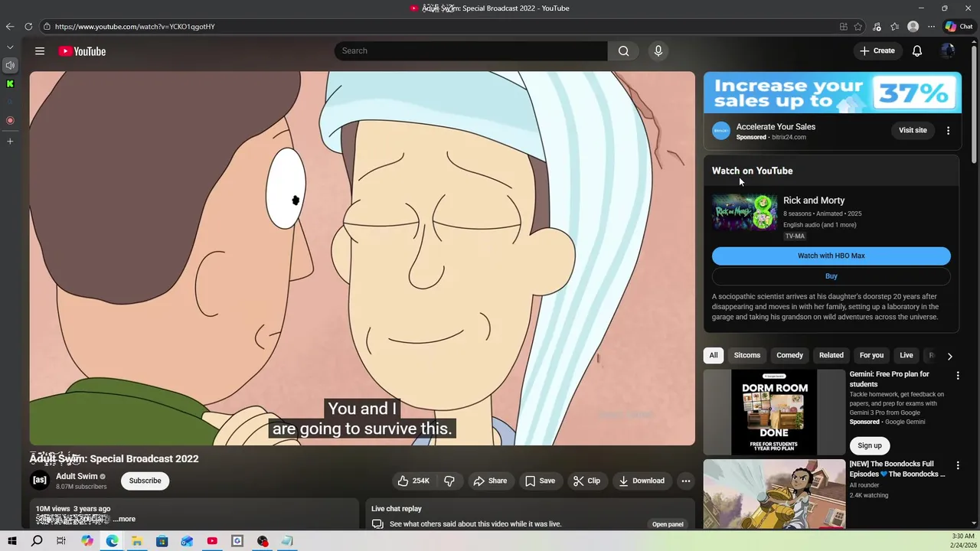This screenshot has height=551, width=980.
Task: Open File Explorer from the taskbar
Action: [x=137, y=541]
